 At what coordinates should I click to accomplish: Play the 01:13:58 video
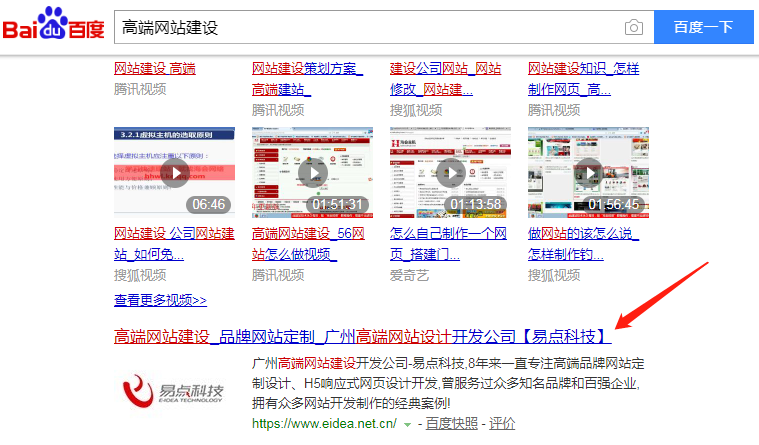[450, 172]
